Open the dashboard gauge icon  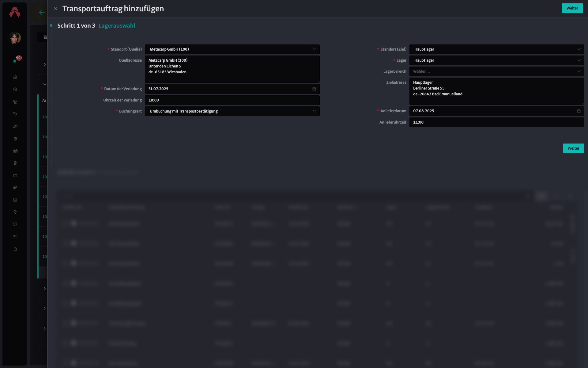pos(15,90)
